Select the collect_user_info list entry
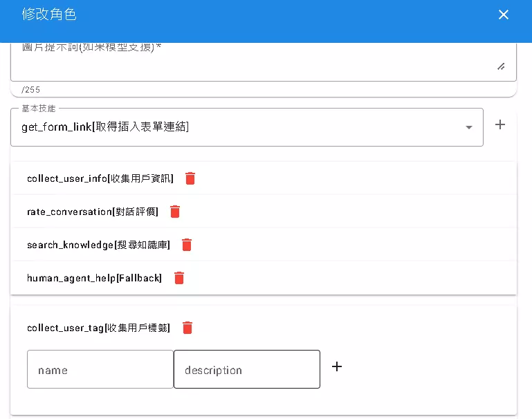532x419 pixels. tap(100, 178)
